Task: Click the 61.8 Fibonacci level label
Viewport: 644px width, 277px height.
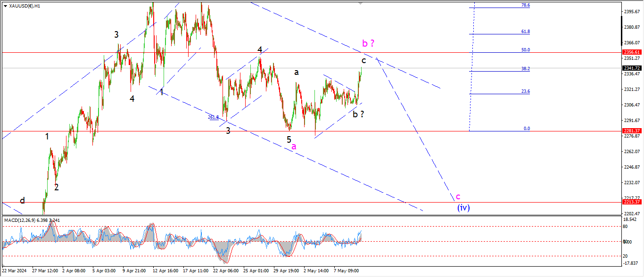Action: tap(525, 31)
